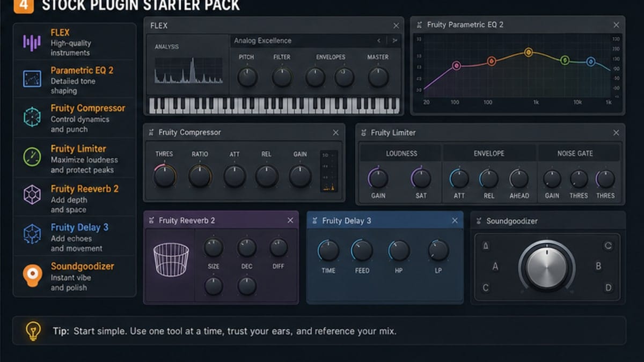Click the GAIN knob in Fruity Compressor
644x362 pixels.
(300, 176)
